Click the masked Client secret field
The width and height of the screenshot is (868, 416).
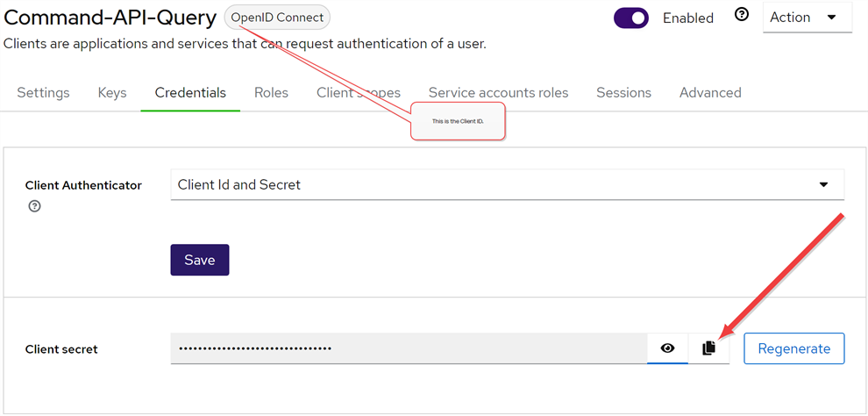(409, 348)
